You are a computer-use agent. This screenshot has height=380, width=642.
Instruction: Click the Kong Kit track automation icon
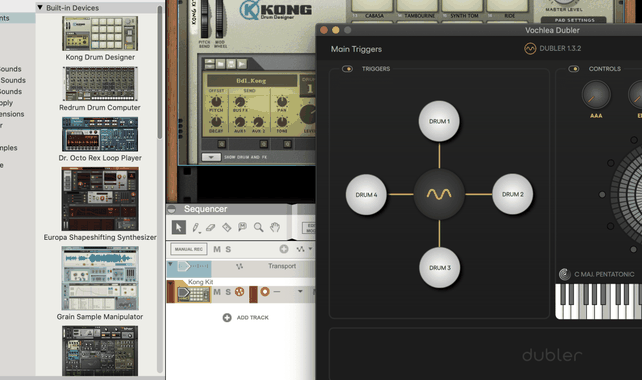[x=240, y=292]
